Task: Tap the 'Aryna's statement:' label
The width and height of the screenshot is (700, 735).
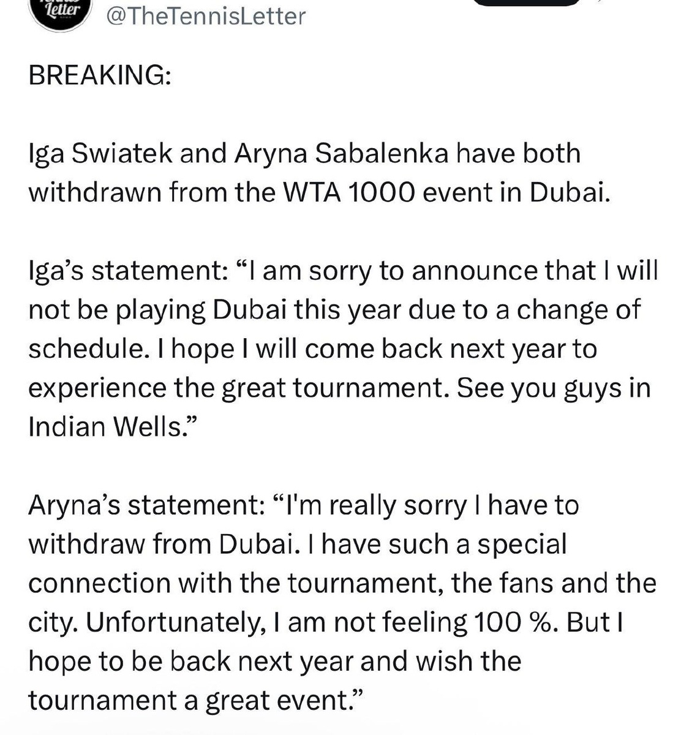Action: tap(146, 506)
